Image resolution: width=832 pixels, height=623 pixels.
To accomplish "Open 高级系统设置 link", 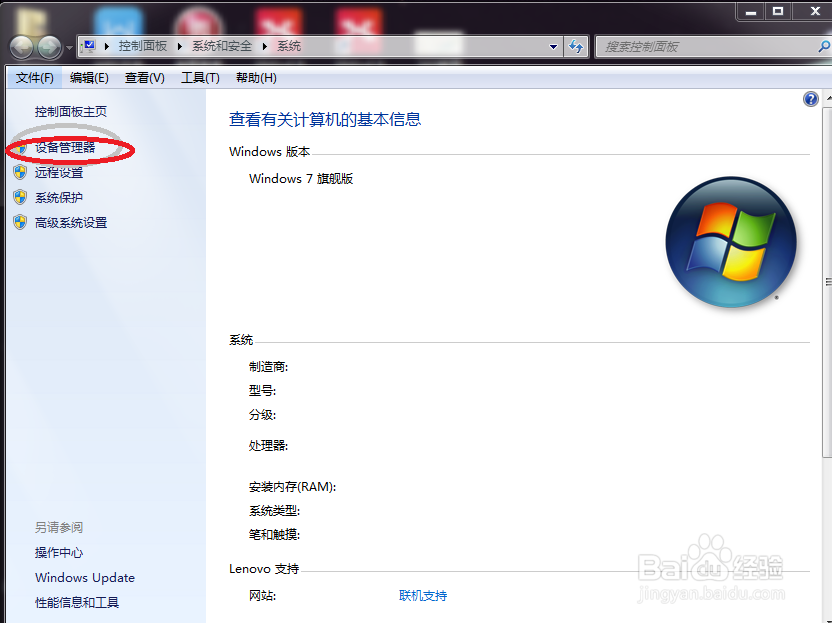I will [x=71, y=222].
